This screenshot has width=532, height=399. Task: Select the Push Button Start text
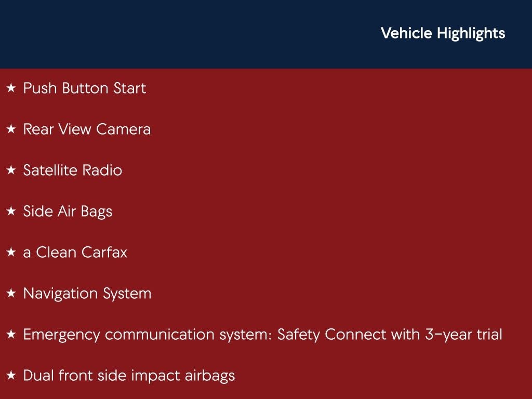[x=85, y=88]
